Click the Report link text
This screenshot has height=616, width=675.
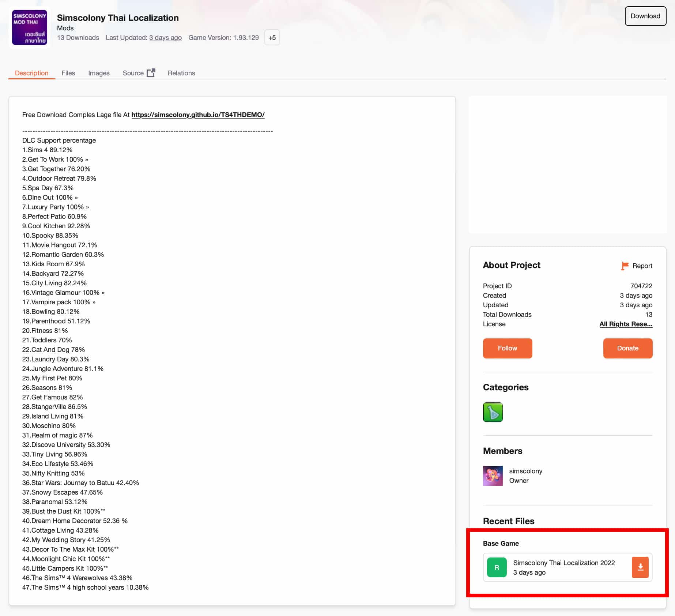642,266
